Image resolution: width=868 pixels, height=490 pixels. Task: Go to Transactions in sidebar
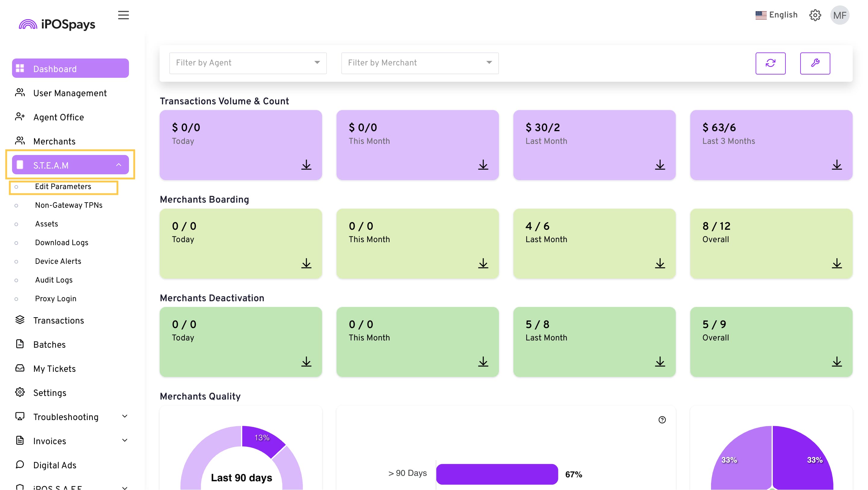(59, 321)
